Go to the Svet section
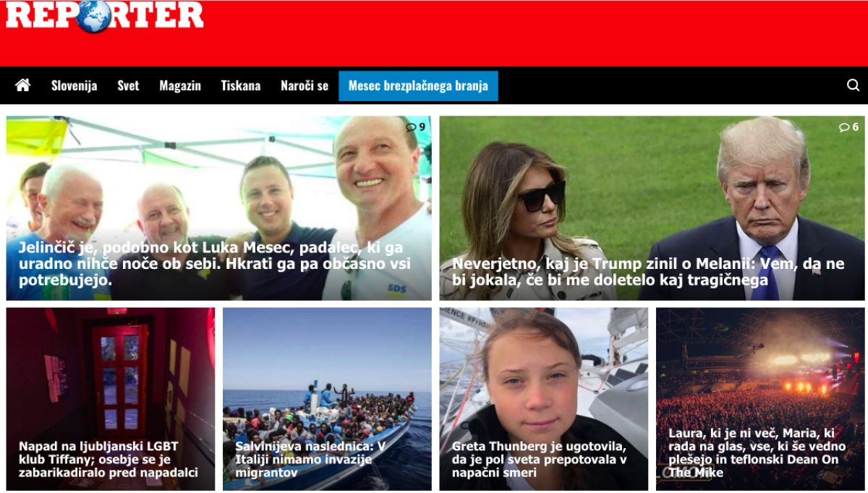This screenshot has height=493, width=868. pyautogui.click(x=128, y=85)
